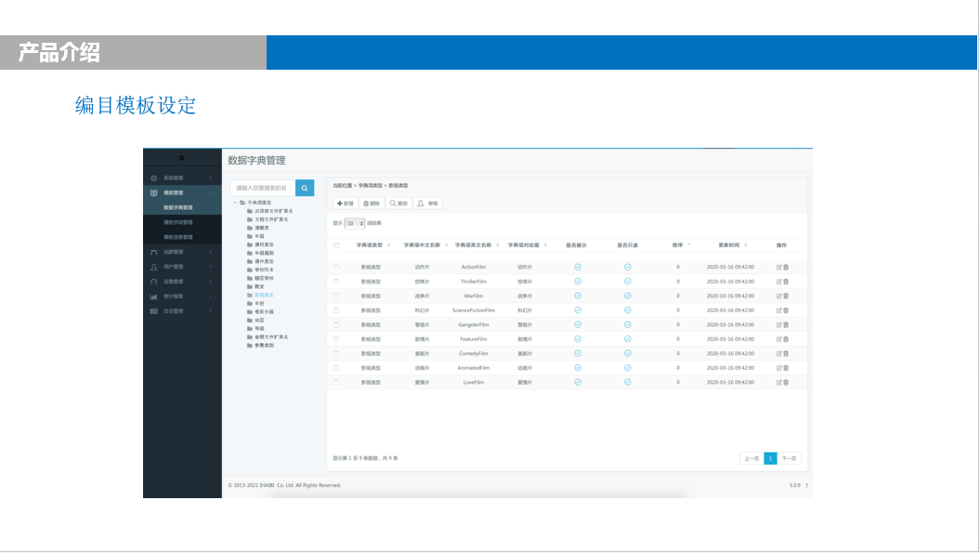Go to the next page with 下一页

(790, 458)
